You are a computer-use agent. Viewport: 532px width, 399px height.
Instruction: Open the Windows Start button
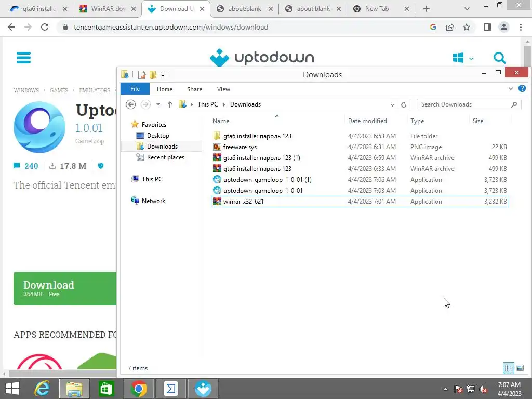pyautogui.click(x=12, y=389)
